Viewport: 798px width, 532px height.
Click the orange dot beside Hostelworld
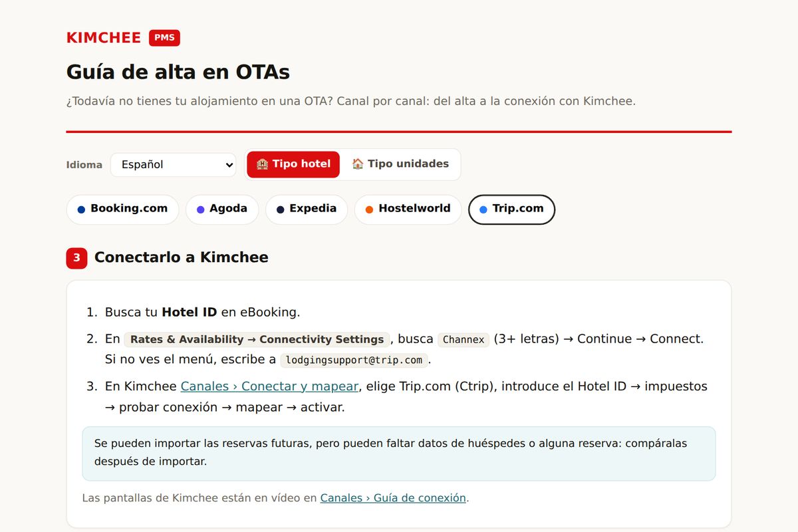[x=369, y=209]
